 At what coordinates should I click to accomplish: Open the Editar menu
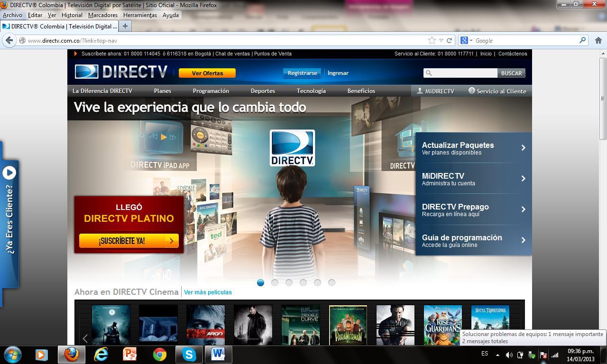coord(35,15)
